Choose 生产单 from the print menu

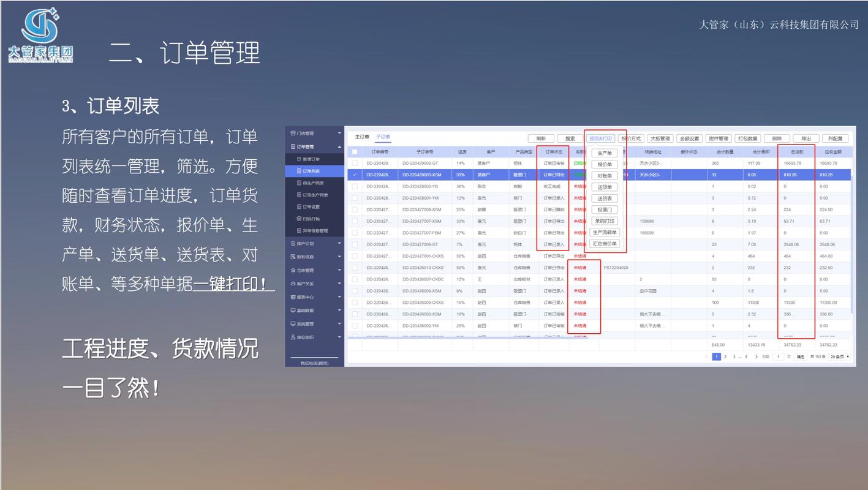[605, 153]
